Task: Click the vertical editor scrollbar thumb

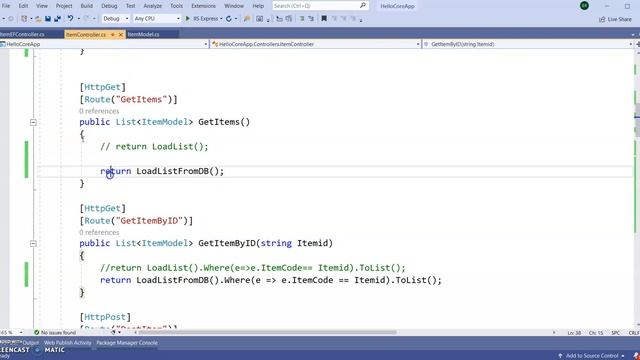Action: [637, 120]
